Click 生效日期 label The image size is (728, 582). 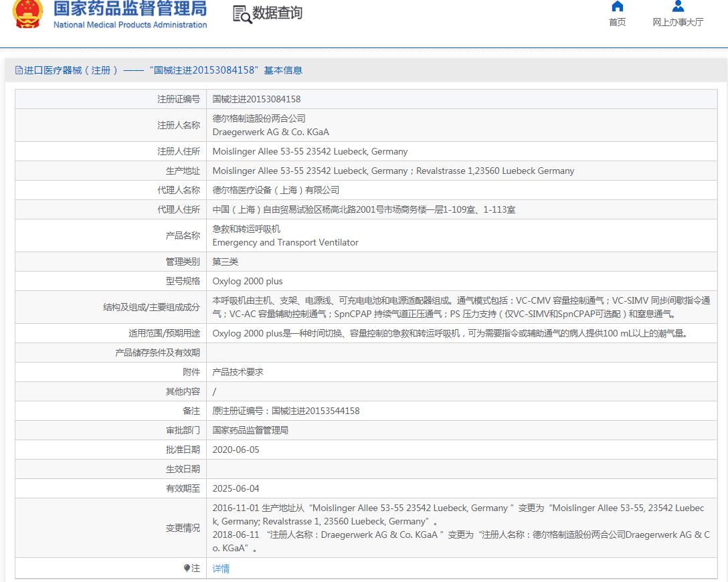[183, 469]
